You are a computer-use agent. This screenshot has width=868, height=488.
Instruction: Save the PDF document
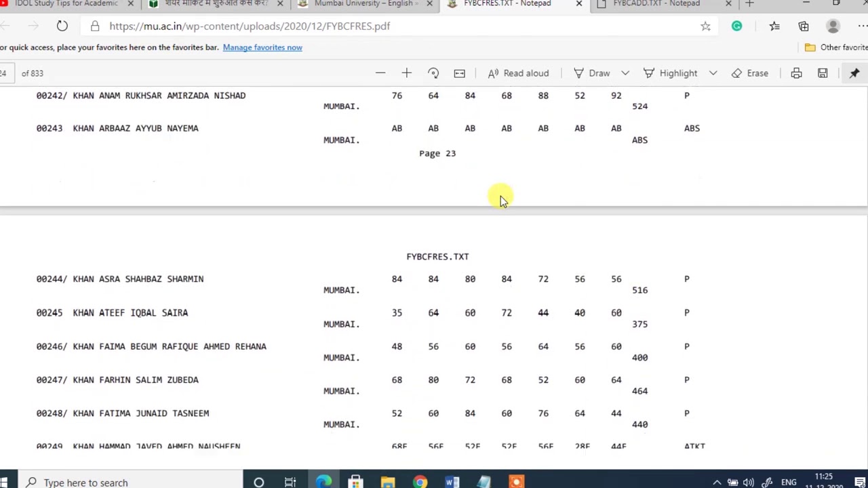[823, 73]
